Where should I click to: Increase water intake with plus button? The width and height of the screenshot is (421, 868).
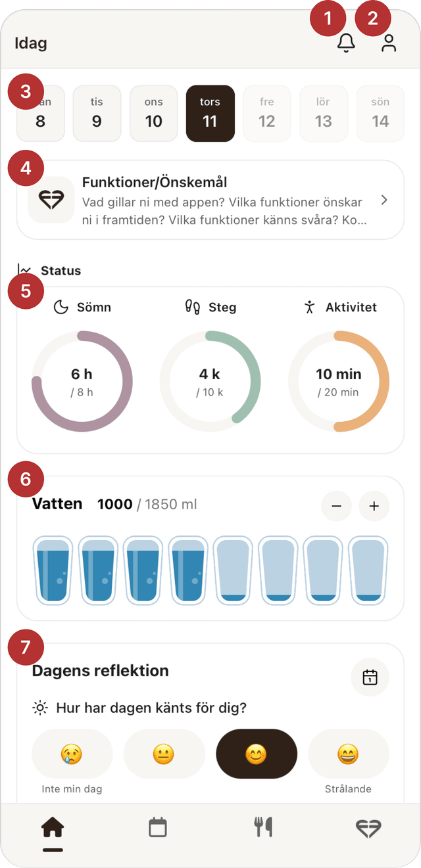coord(374,506)
